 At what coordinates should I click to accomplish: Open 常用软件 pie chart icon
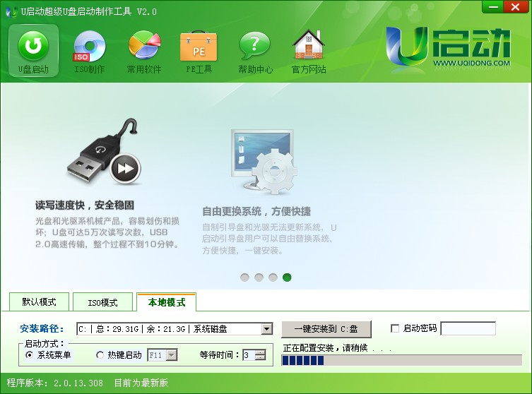click(144, 47)
